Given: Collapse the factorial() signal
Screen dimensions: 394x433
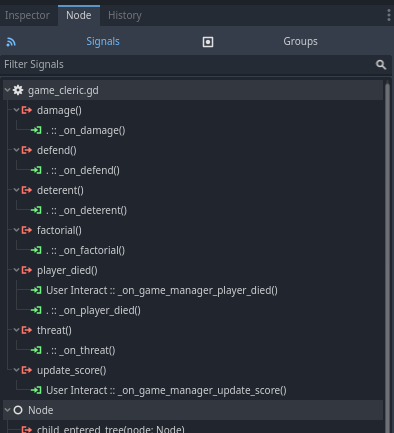Looking at the screenshot, I should pyautogui.click(x=16, y=230).
